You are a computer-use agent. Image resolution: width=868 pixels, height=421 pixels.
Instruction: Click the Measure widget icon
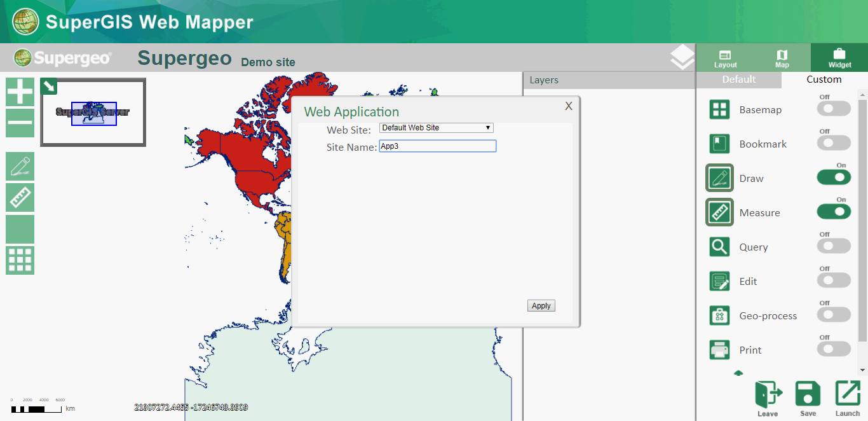tap(719, 212)
